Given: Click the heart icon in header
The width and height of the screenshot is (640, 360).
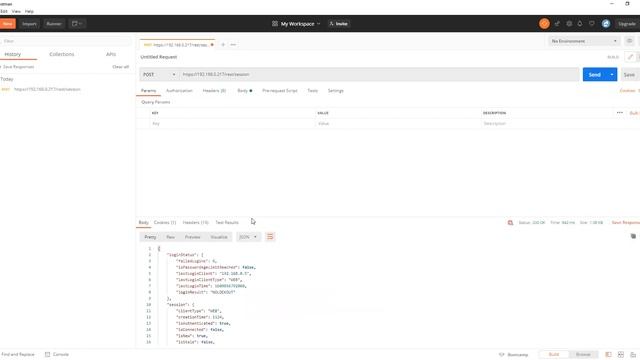Looking at the screenshot, I should point(592,24).
